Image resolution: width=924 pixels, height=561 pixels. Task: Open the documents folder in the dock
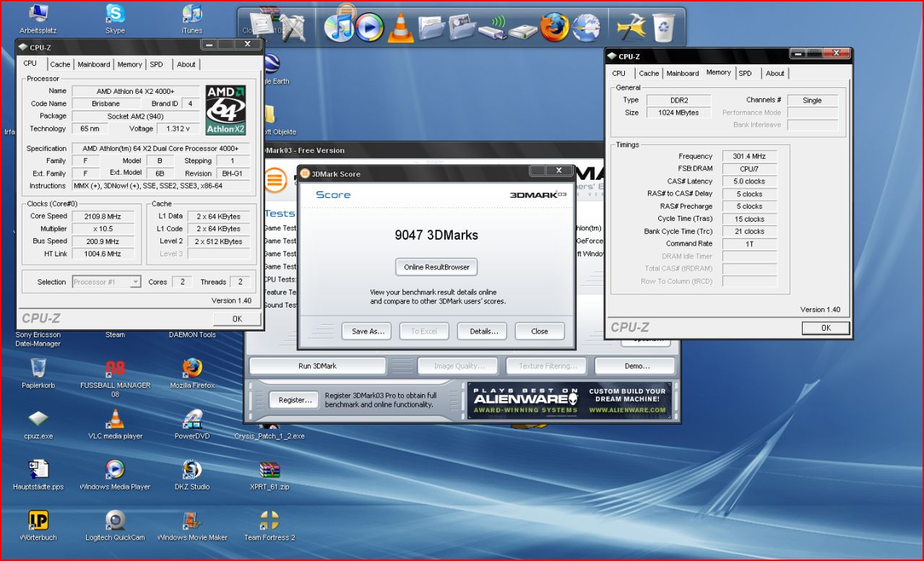pos(431,27)
